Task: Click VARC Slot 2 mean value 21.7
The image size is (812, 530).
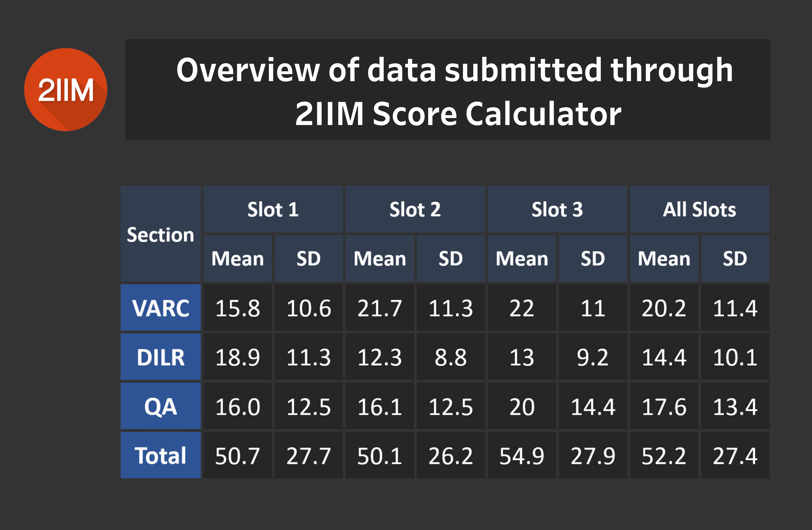Action: pos(379,308)
